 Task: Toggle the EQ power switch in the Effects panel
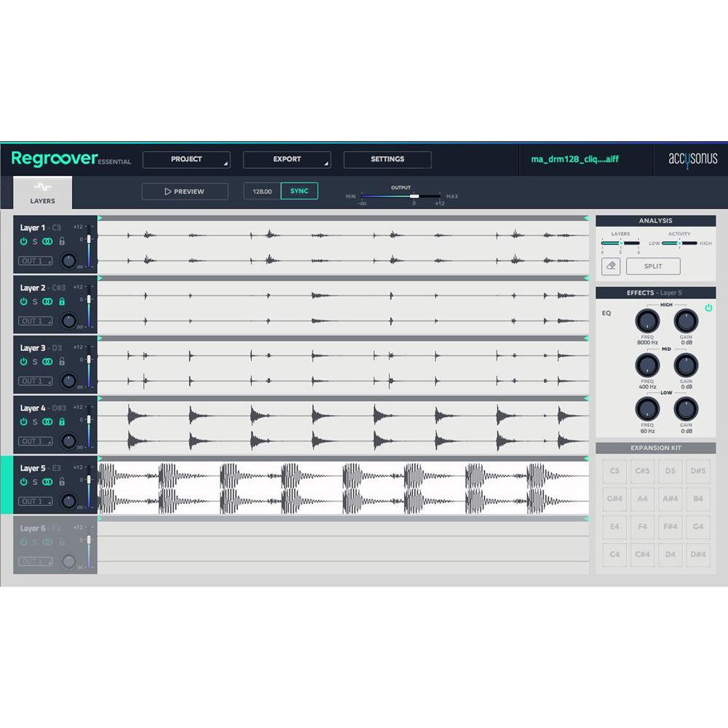coord(707,308)
